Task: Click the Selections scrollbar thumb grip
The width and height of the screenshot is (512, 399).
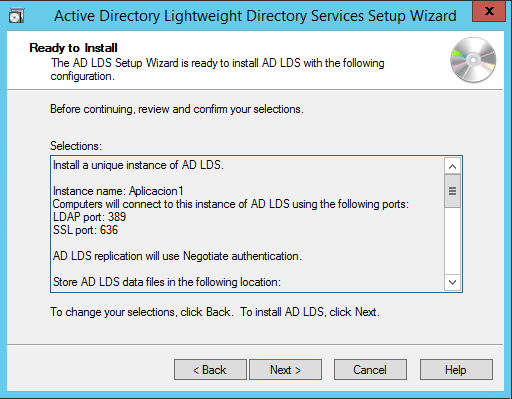Action: [452, 191]
